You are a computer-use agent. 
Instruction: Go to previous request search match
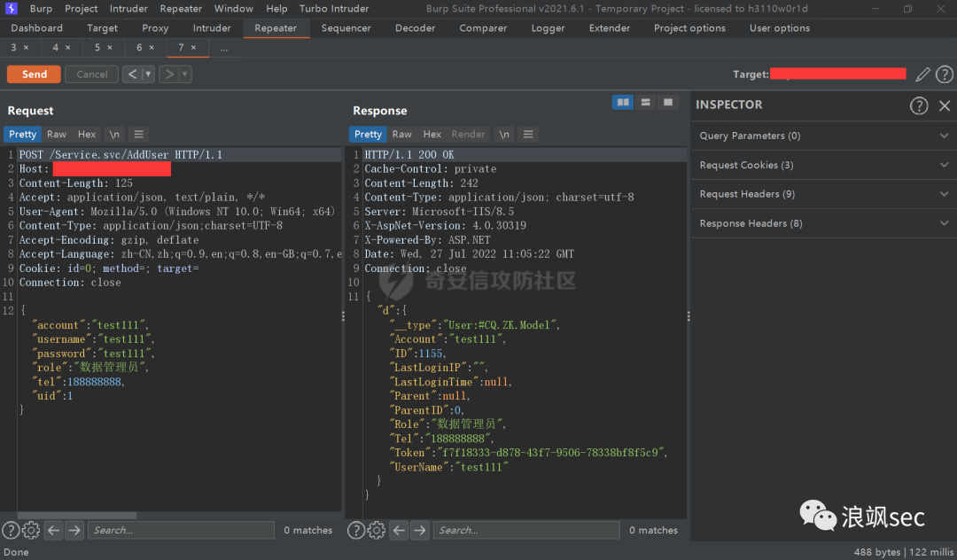(x=54, y=530)
